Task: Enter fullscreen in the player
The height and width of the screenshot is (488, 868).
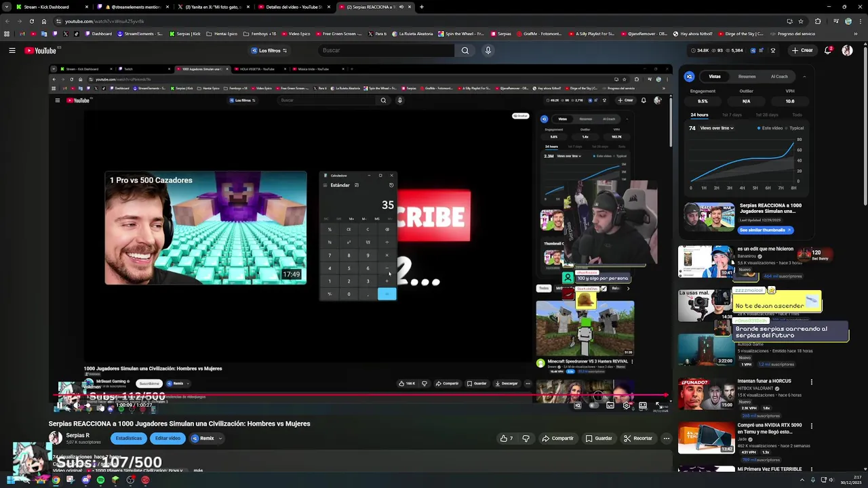Action: (x=658, y=405)
